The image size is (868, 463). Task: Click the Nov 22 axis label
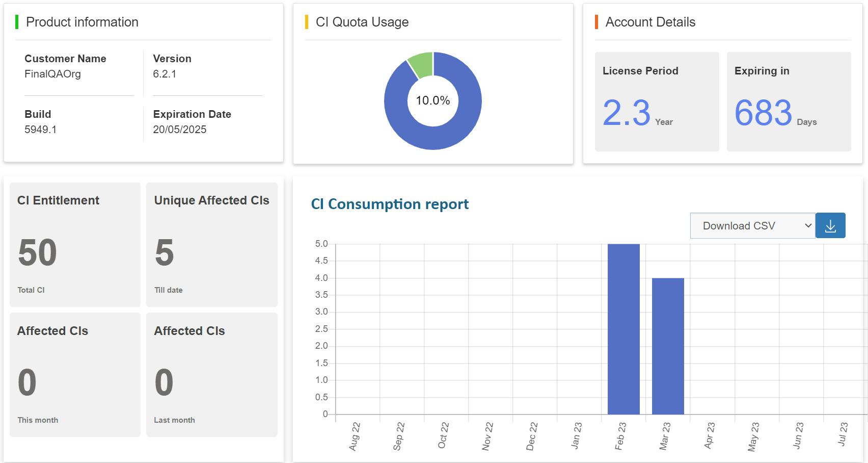tap(487, 436)
